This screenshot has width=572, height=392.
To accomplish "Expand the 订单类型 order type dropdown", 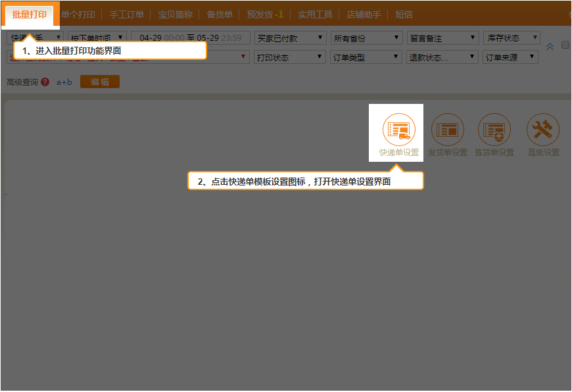I will [366, 57].
